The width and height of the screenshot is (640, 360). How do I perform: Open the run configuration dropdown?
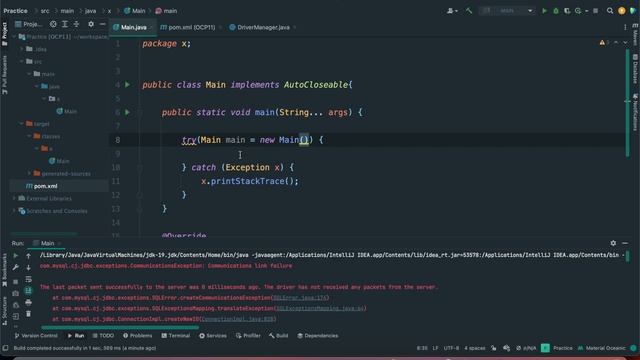click(508, 11)
